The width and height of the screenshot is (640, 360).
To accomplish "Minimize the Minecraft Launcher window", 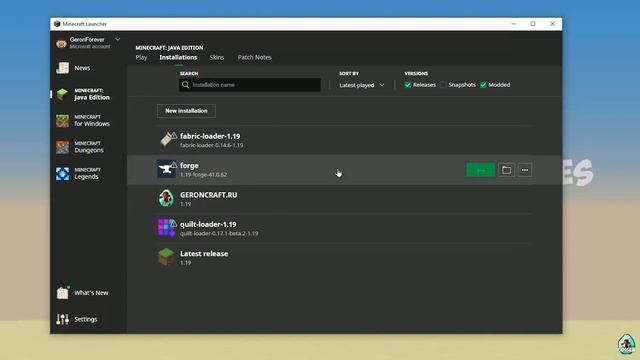I will [x=513, y=24].
